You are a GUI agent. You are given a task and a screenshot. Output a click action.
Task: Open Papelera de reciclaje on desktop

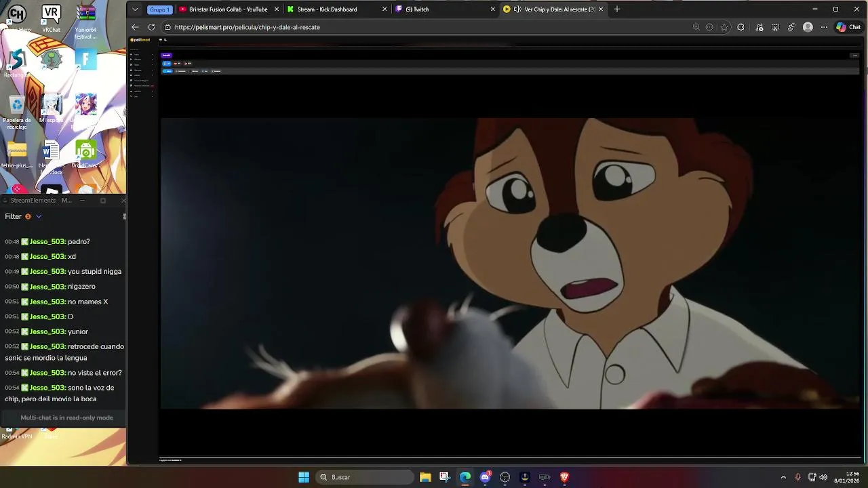coord(17,113)
